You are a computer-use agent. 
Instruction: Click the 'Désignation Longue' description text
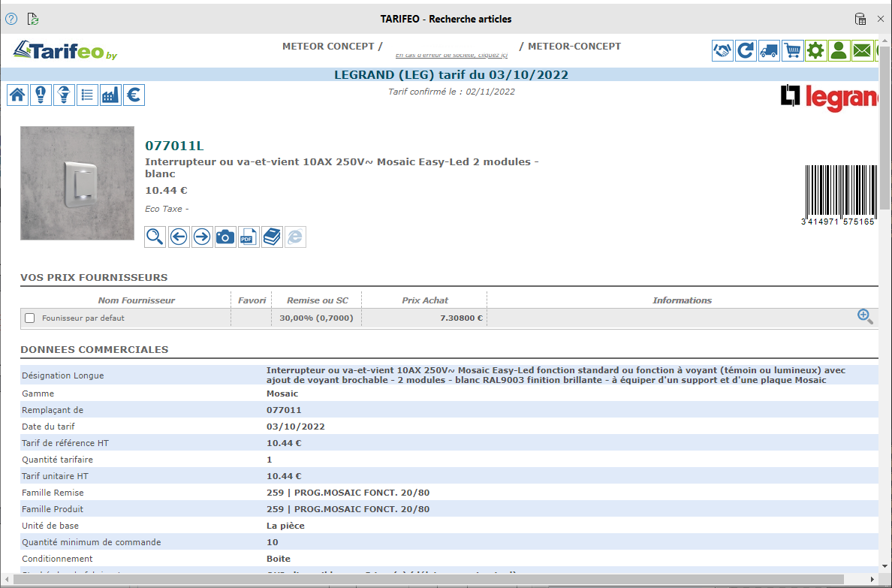(x=556, y=375)
